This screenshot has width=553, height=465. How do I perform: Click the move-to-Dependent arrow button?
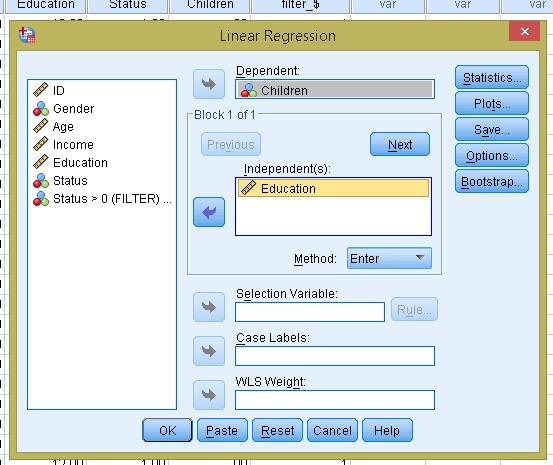click(x=209, y=84)
